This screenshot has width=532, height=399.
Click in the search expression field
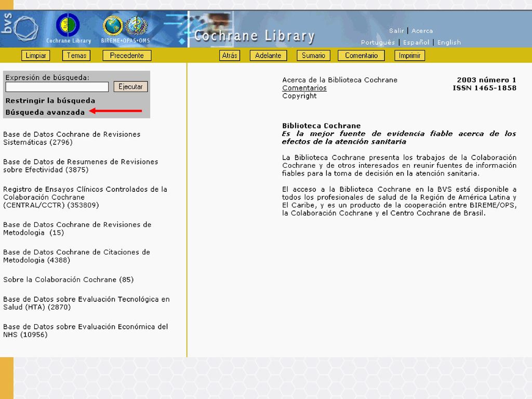pyautogui.click(x=57, y=87)
